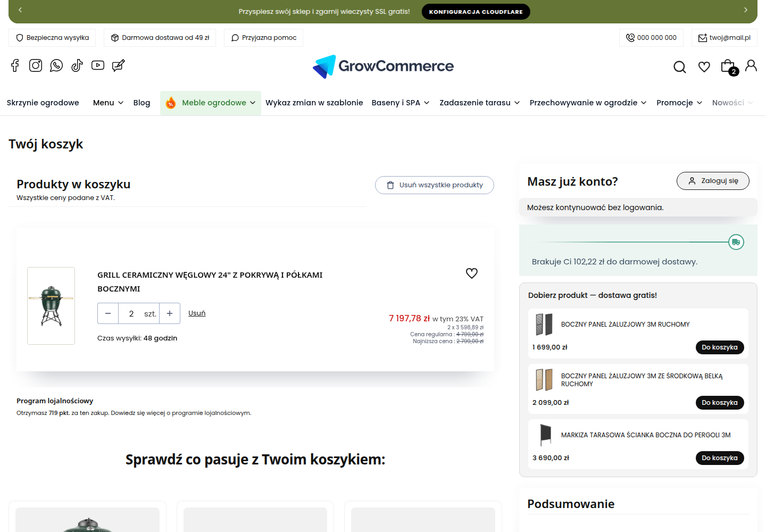Image resolution: width=766 pixels, height=532 pixels.
Task: Expand Meble ogrodowe dropdown
Action: (211, 103)
